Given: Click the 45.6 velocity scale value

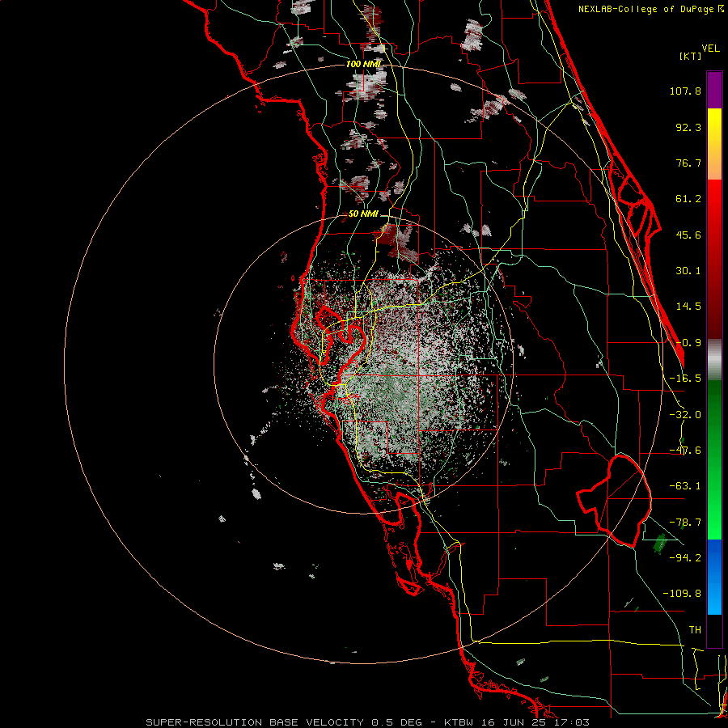Looking at the screenshot, I should (x=688, y=235).
